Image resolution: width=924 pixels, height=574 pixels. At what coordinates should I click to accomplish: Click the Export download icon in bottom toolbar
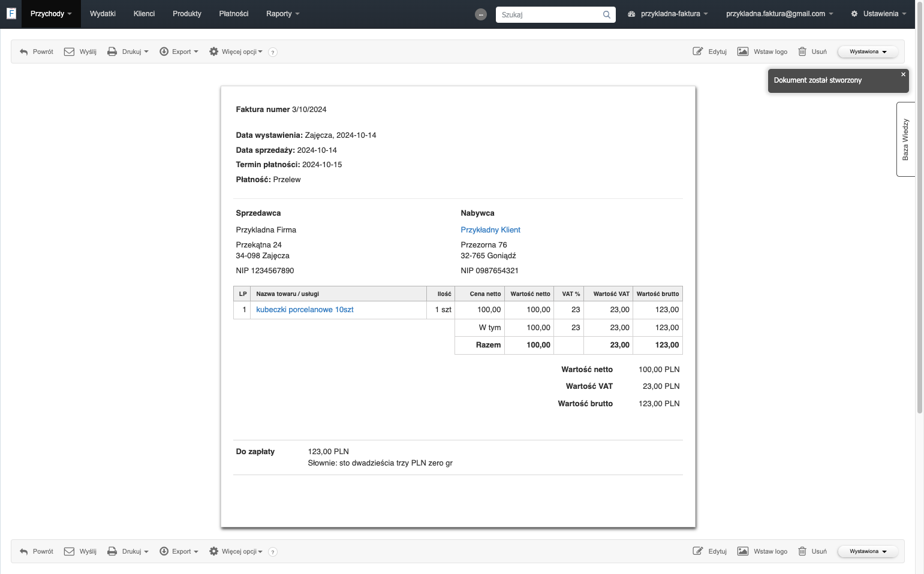(x=164, y=551)
